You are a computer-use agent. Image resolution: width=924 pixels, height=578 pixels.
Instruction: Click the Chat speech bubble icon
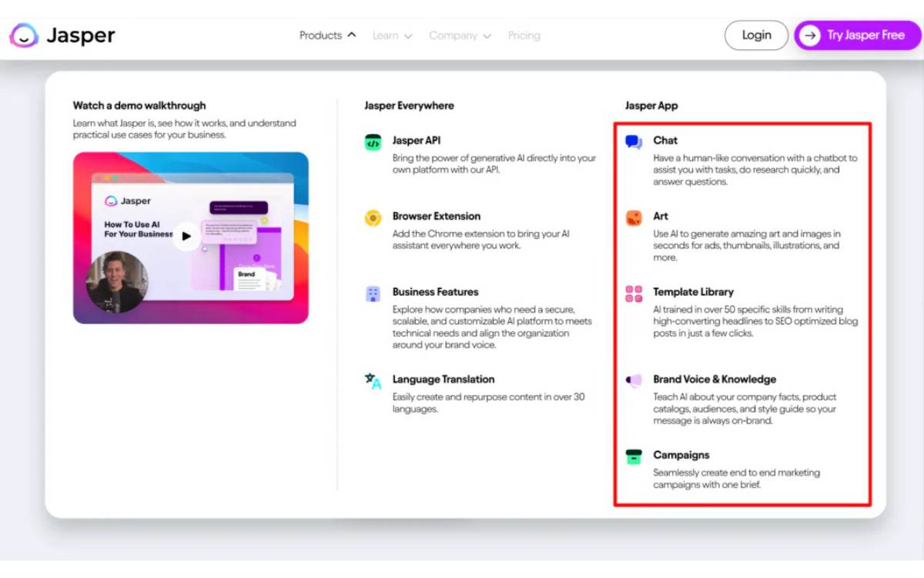pos(634,142)
